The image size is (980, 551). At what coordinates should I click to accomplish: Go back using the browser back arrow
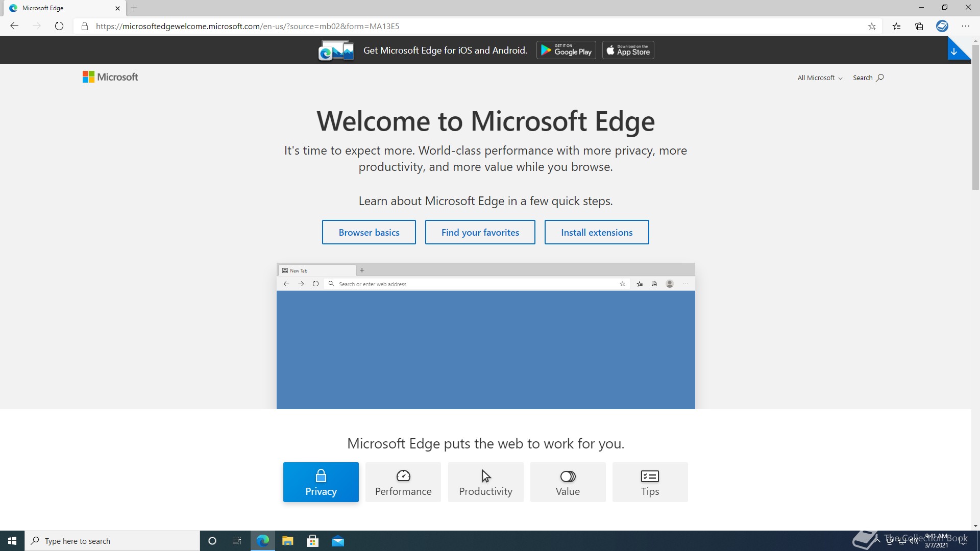click(x=14, y=26)
